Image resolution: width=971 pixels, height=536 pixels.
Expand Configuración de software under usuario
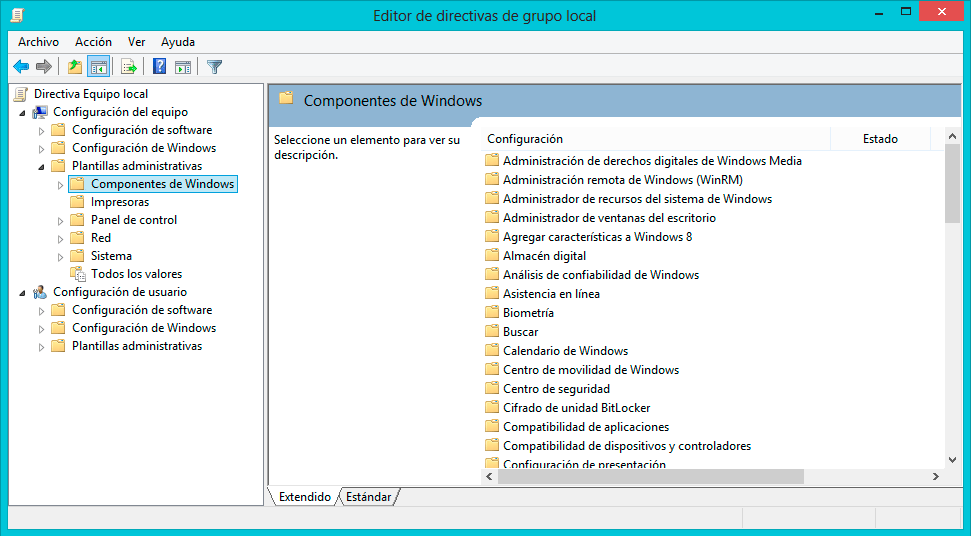41,311
